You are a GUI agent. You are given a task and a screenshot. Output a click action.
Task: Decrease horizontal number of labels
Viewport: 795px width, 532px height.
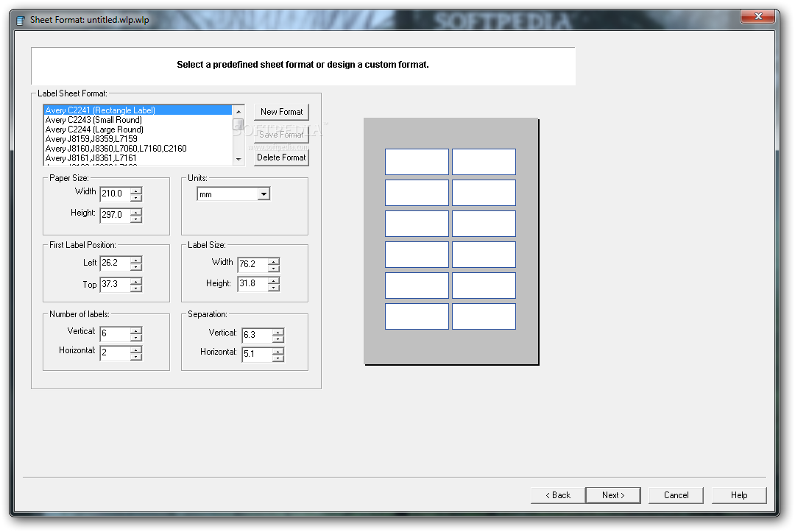136,357
